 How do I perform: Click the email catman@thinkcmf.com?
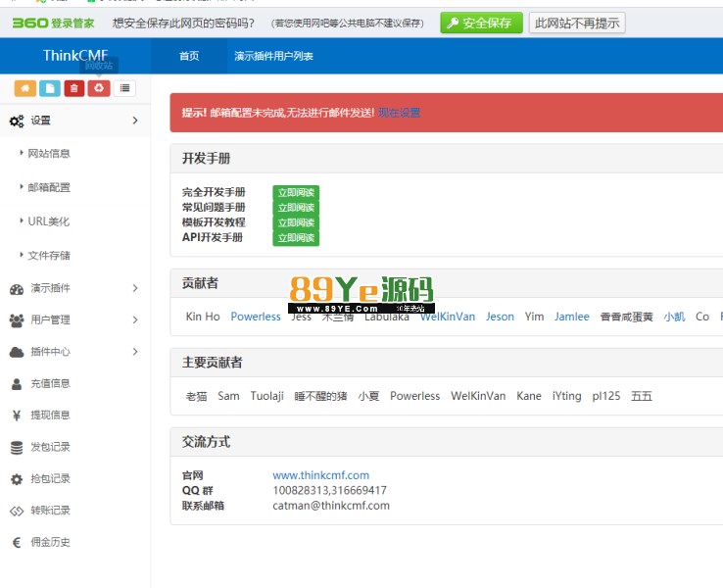(x=331, y=506)
